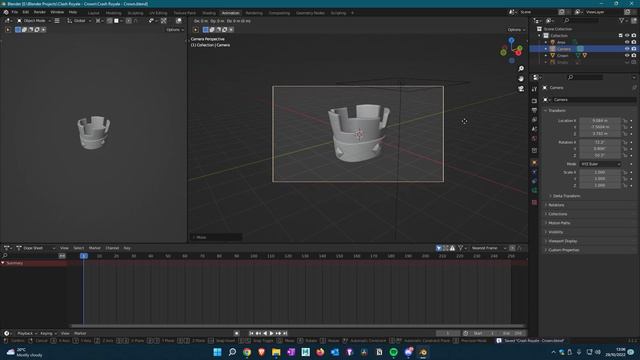The image size is (640, 360).
Task: Click the red X axis on navigation gizmo
Action: point(519,53)
